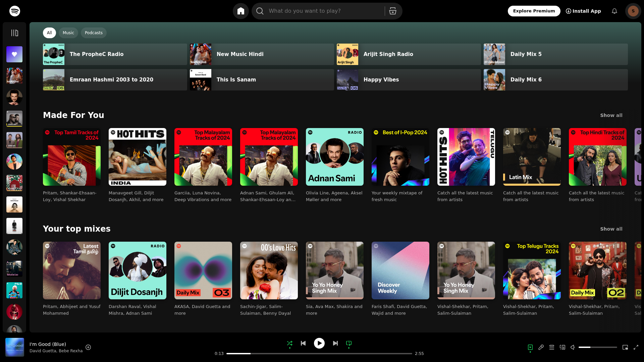Expand Made For You with Show all

click(611, 115)
